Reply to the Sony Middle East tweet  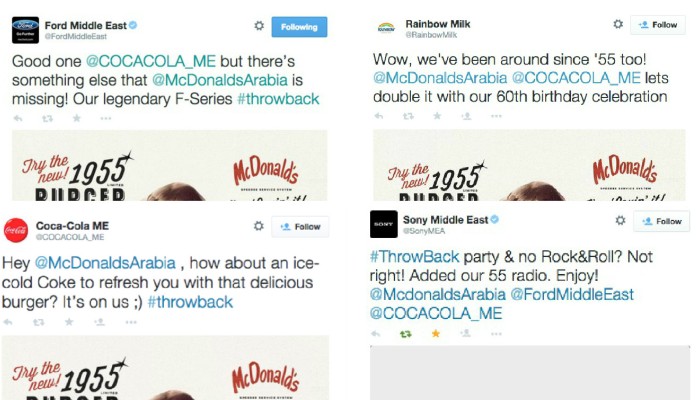click(376, 333)
